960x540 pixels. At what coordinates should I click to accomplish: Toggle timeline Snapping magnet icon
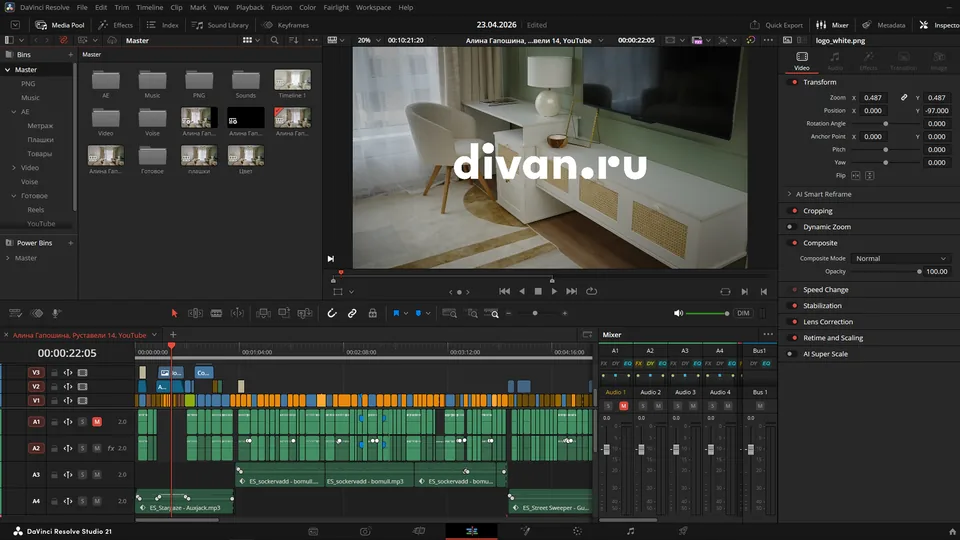click(x=332, y=313)
